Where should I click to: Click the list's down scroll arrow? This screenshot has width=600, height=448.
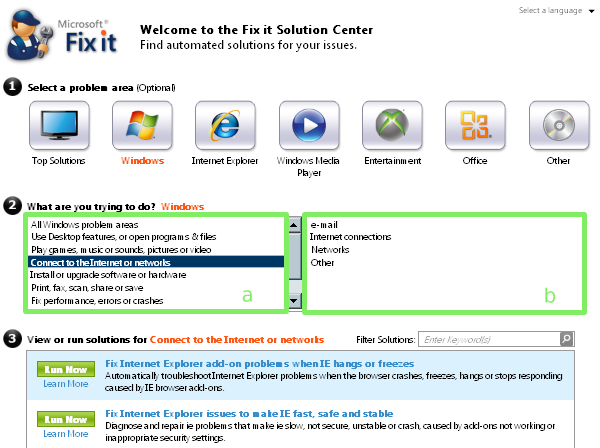294,301
